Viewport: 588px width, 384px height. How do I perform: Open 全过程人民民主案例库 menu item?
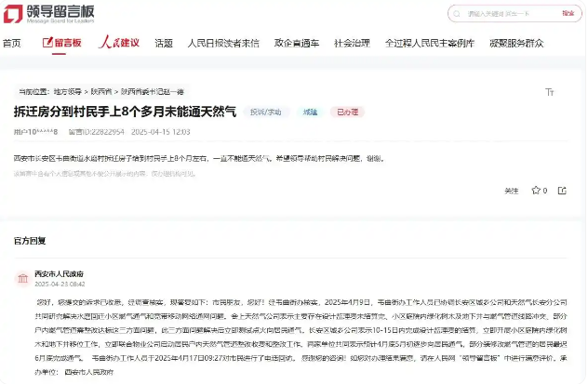pos(430,44)
